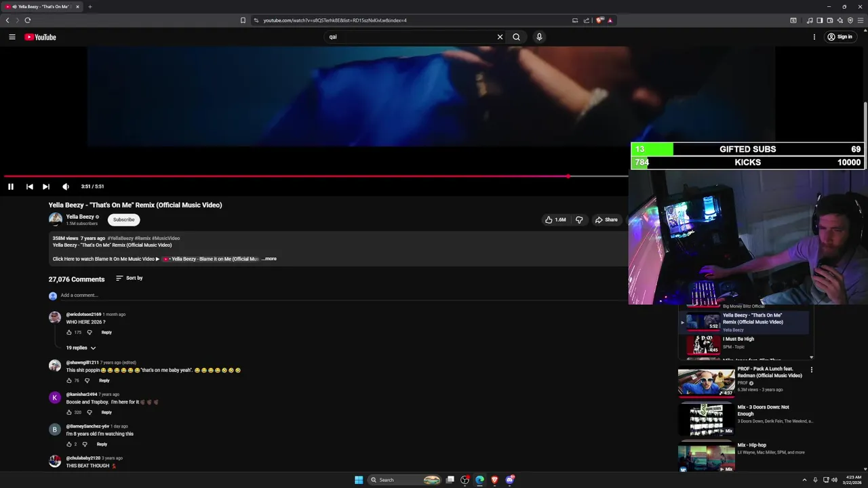Like the video with thumbs up

click(555, 220)
